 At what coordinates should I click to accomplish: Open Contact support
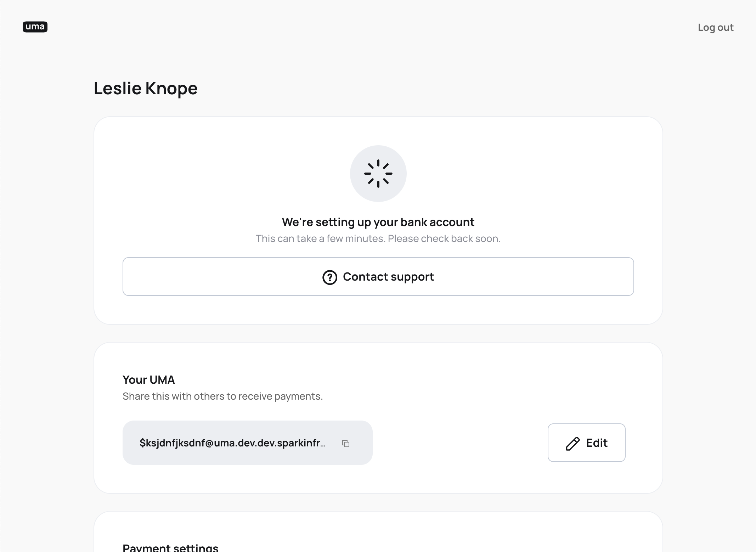378,277
